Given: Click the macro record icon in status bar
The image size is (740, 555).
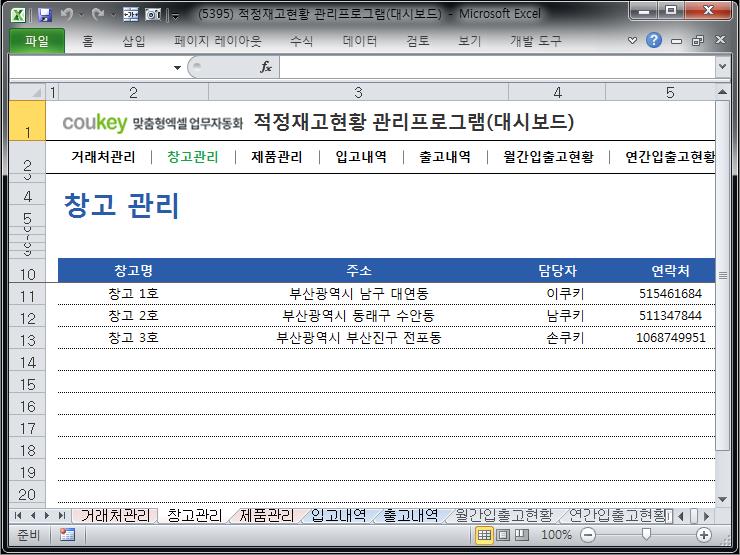Looking at the screenshot, I should pyautogui.click(x=67, y=535).
